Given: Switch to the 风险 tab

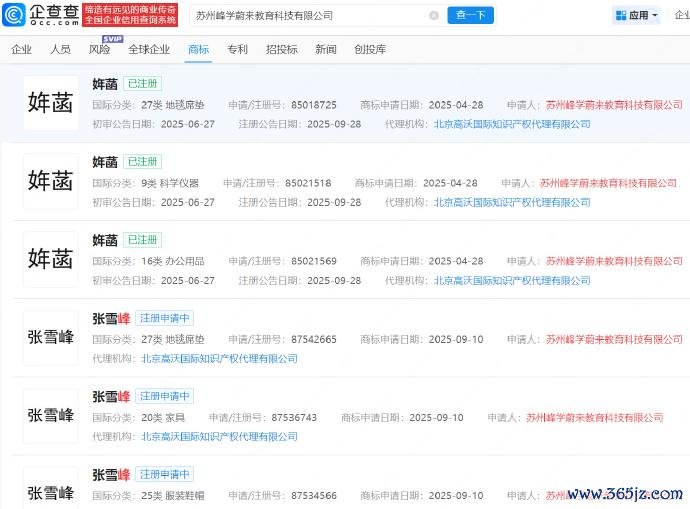Looking at the screenshot, I should click(99, 49).
